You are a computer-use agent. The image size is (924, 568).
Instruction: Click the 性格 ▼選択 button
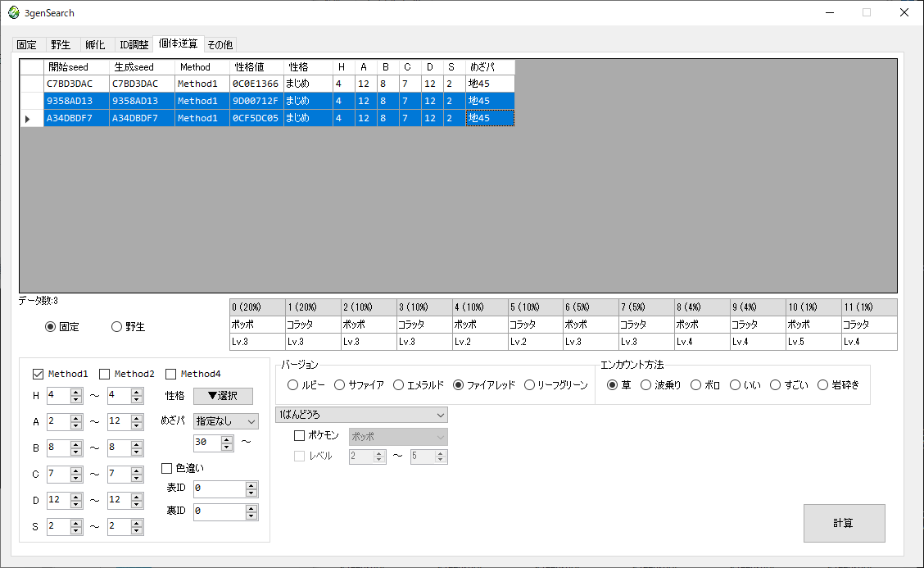223,396
